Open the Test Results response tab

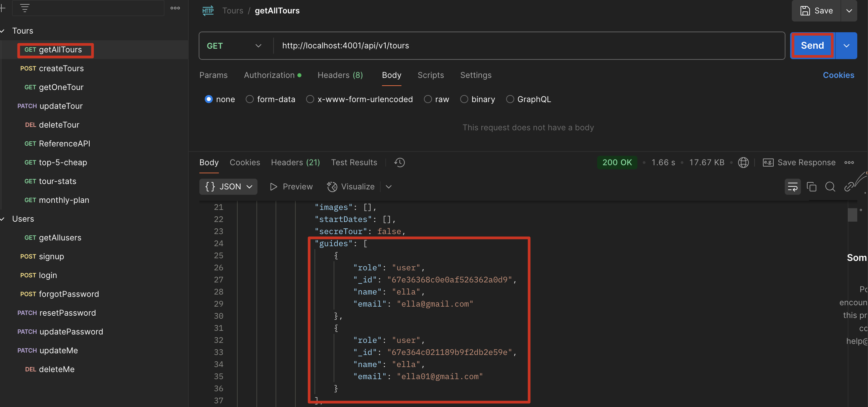[x=354, y=163]
